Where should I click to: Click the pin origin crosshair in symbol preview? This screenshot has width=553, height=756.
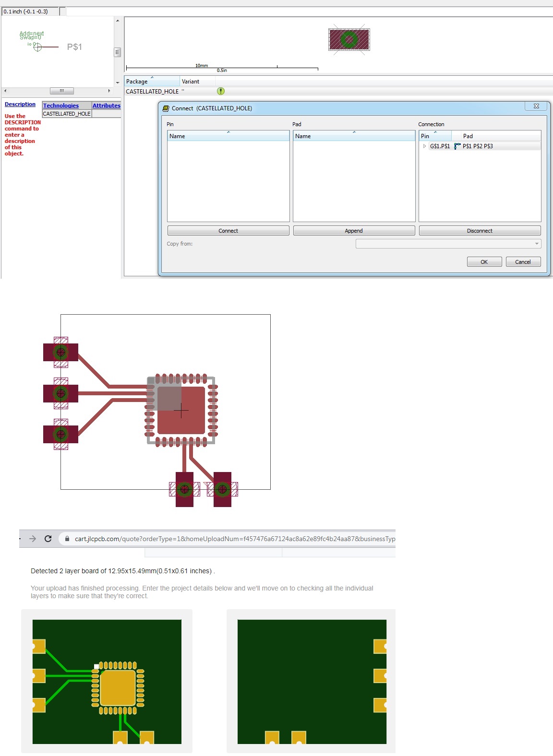[37, 47]
